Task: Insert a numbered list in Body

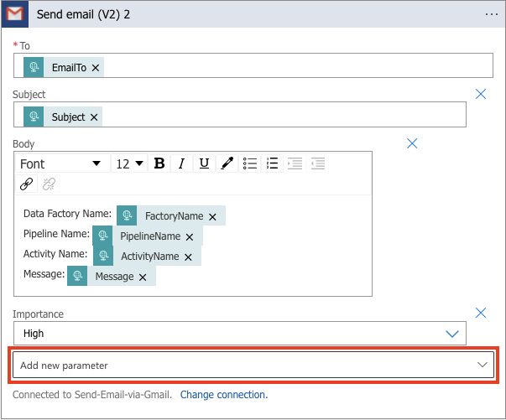Action: point(272,163)
